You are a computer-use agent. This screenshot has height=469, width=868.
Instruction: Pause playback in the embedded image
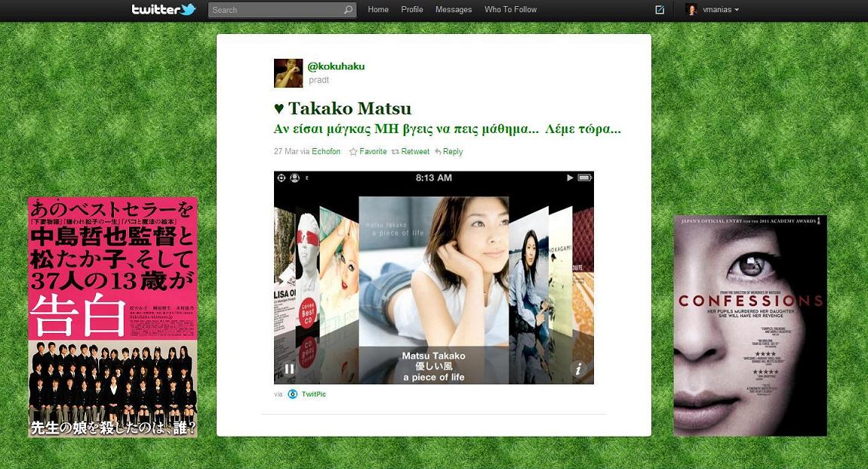[289, 369]
